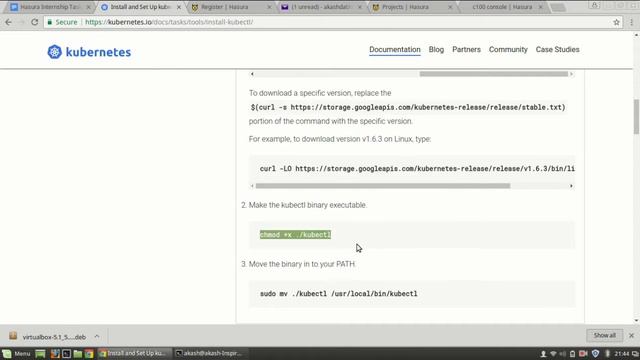Select Install and Set Up taskbar window
The width and height of the screenshot is (640, 360).
pos(134,353)
